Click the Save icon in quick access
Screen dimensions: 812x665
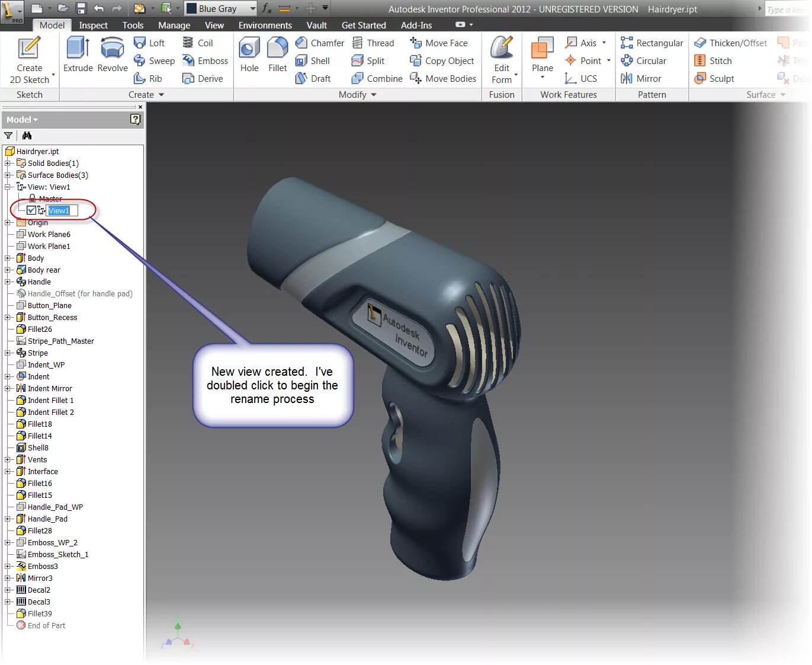[x=81, y=8]
